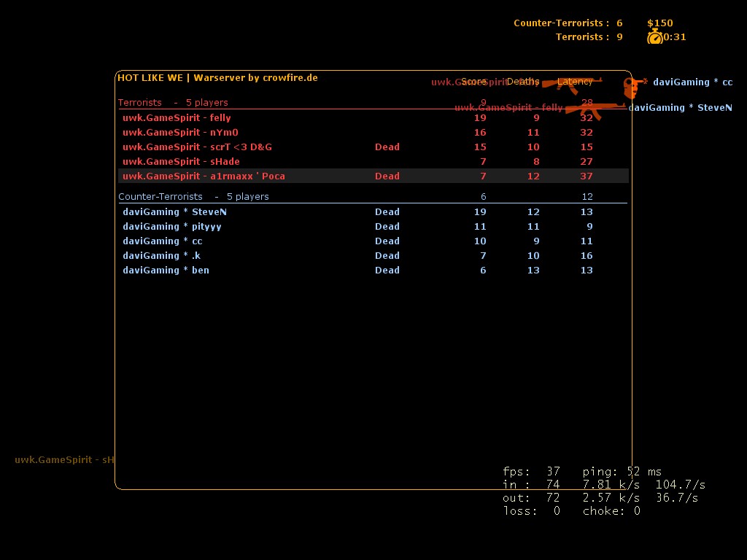Click the Terrorists - 5 players team header

[173, 102]
